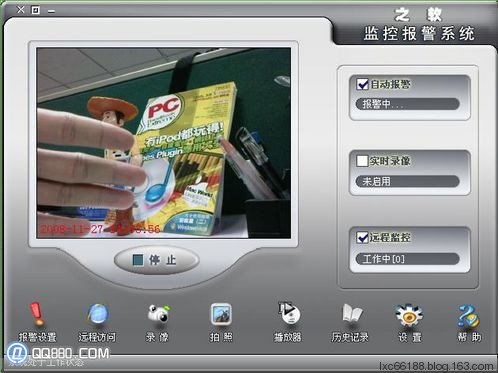Viewport: 498px width, 373px height.
Task: Enable the 实时录像 checkbox
Action: [362, 161]
